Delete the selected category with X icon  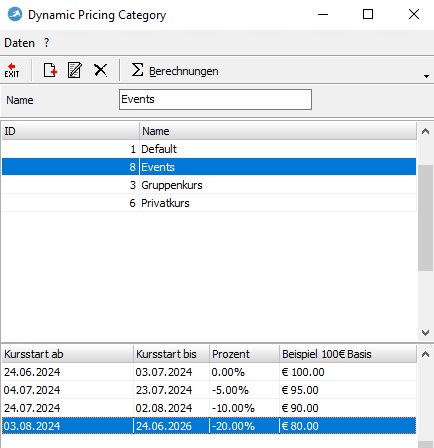pyautogui.click(x=100, y=70)
